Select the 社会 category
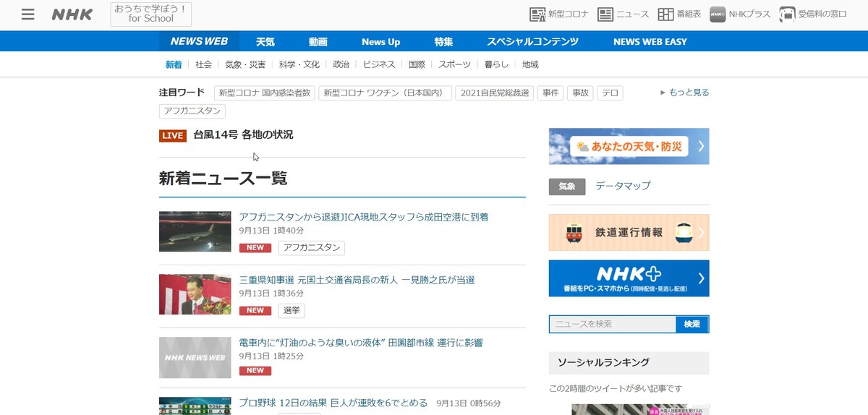 click(204, 64)
